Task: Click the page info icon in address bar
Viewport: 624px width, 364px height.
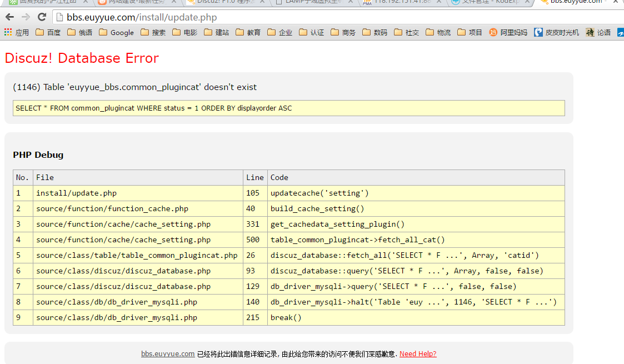Action: click(59, 17)
